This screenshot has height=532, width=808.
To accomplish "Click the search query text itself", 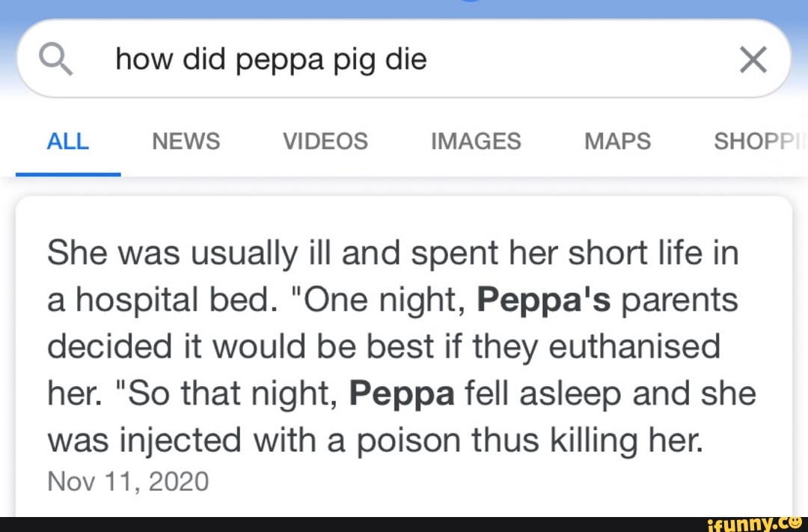I will coord(271,59).
